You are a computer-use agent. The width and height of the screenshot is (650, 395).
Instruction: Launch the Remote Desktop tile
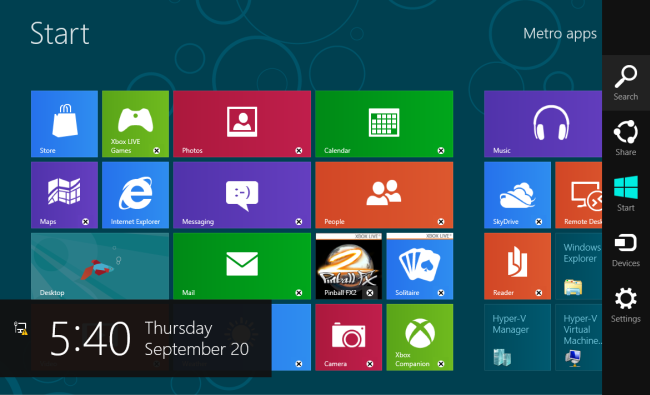point(579,195)
